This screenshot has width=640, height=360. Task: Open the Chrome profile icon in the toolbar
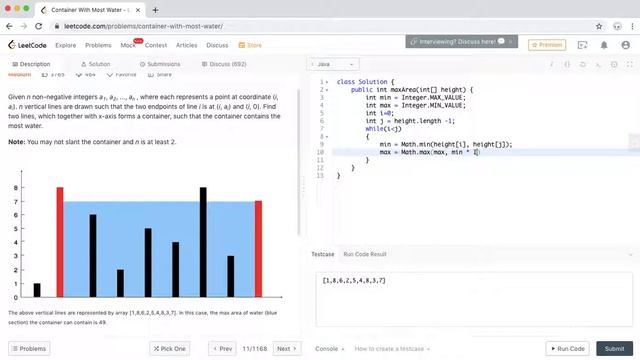(x=617, y=26)
